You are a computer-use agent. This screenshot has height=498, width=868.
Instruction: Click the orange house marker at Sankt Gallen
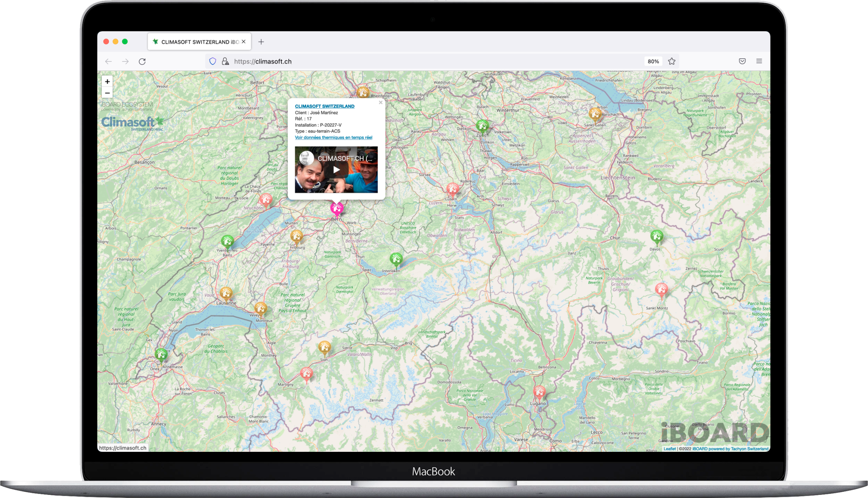coord(595,115)
